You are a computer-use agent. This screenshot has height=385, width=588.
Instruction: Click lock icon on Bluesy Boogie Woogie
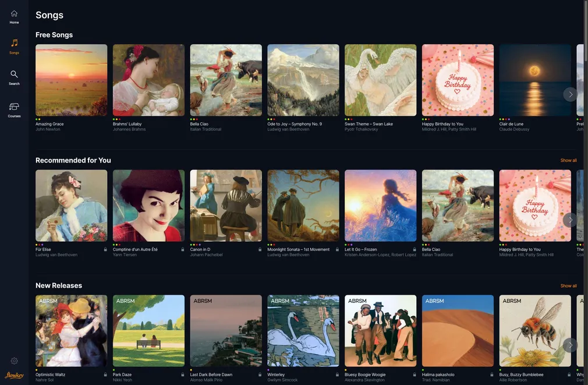tap(415, 375)
